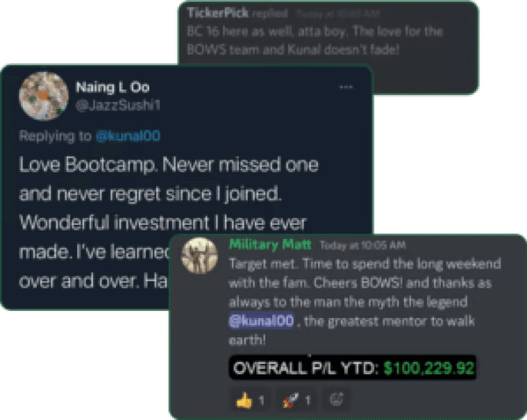Open the add reaction emoji picker
This screenshot has width=527, height=420.
click(337, 399)
